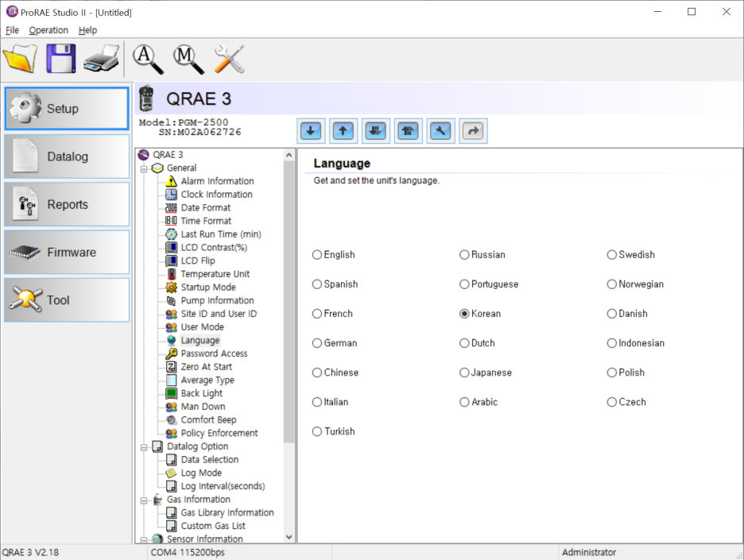Select Gas Library Information tree item
Image resolution: width=744 pixels, height=560 pixels.
click(227, 513)
